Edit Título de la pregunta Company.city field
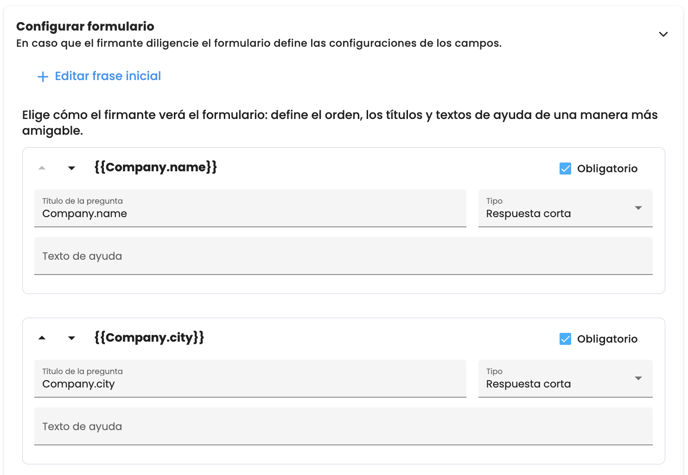 [250, 383]
